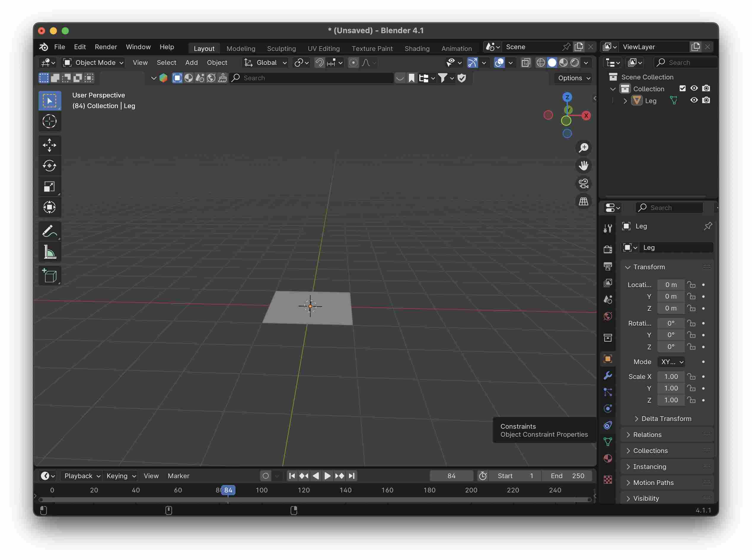Open rotation Mode XYZ dropdown
The image size is (752, 560).
click(x=671, y=362)
